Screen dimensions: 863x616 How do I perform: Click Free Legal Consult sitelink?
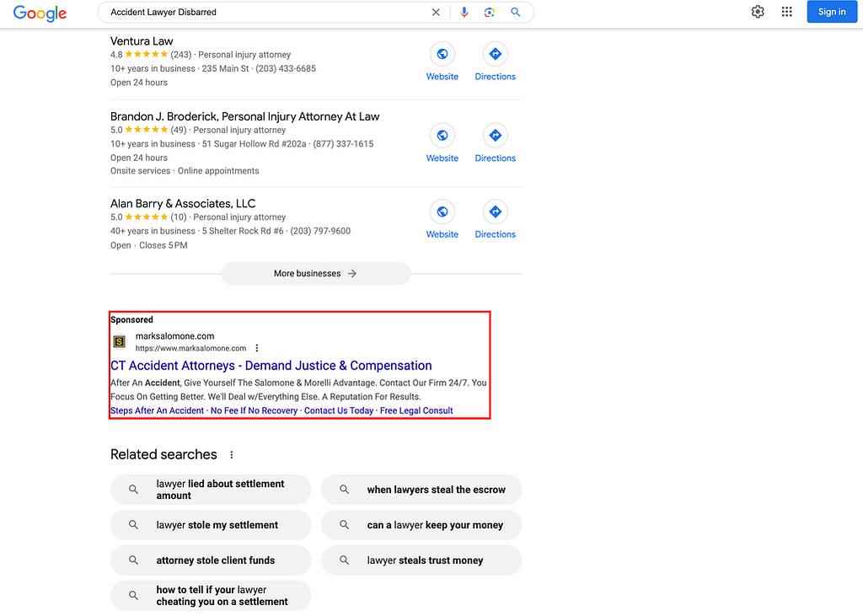416,410
